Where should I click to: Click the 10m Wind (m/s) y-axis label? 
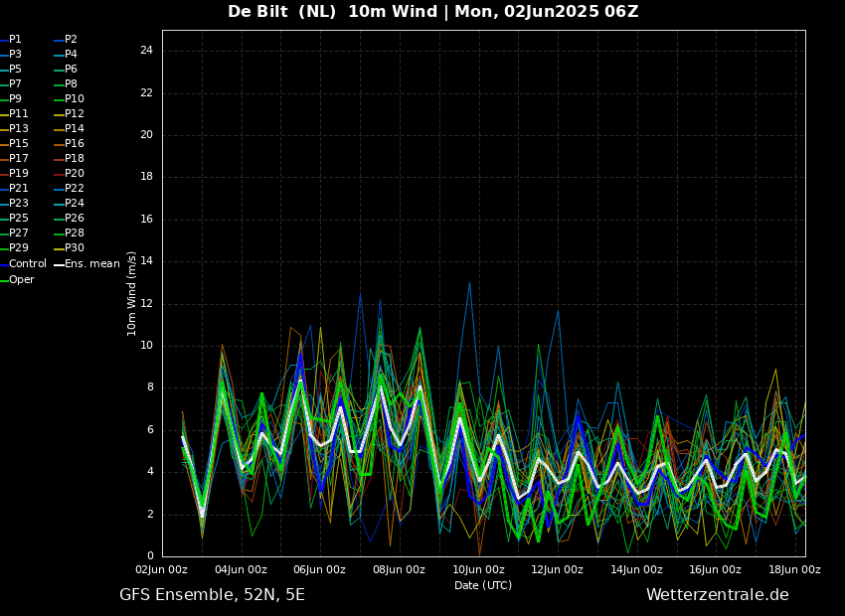click(132, 293)
